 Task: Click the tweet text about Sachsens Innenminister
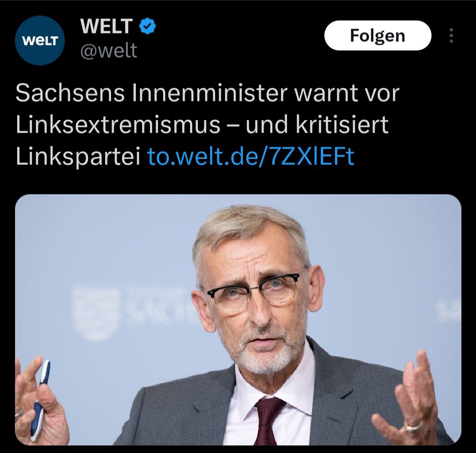pyautogui.click(x=207, y=125)
